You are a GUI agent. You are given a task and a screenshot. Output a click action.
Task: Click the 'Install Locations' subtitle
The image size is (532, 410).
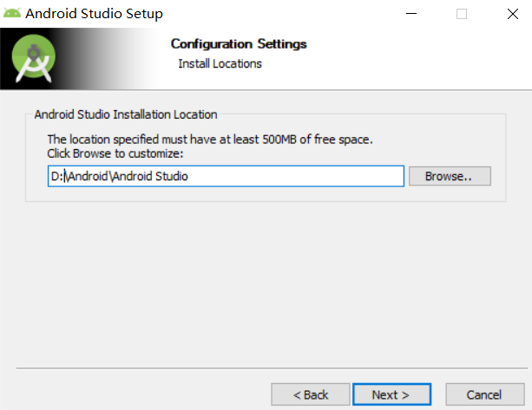(x=220, y=63)
